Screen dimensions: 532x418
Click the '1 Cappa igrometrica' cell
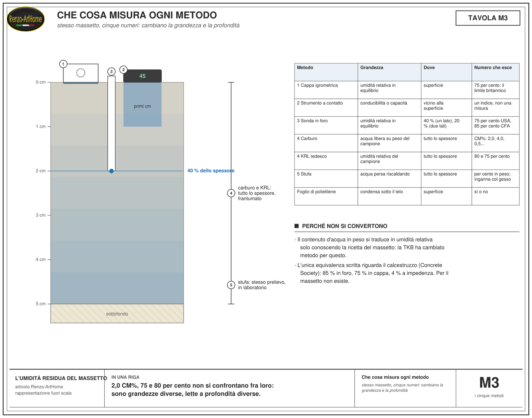[x=326, y=90]
